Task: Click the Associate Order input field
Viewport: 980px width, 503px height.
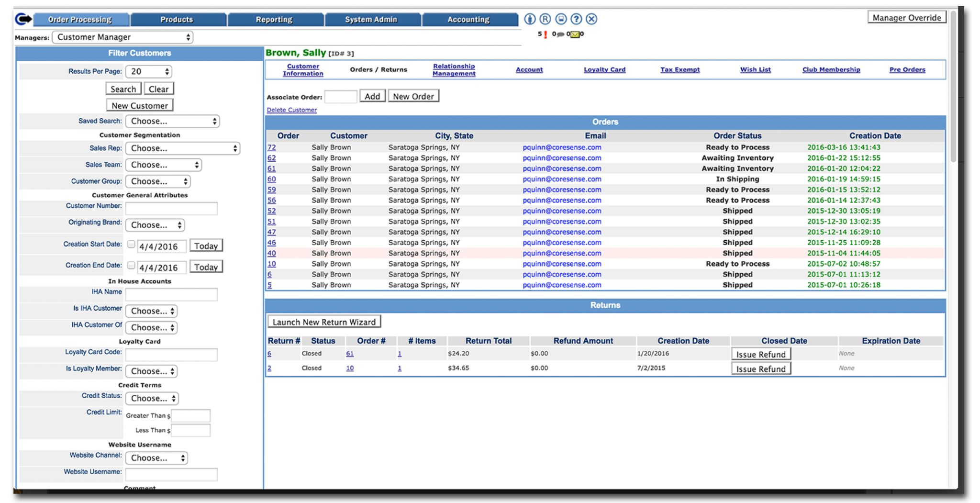Action: click(341, 96)
